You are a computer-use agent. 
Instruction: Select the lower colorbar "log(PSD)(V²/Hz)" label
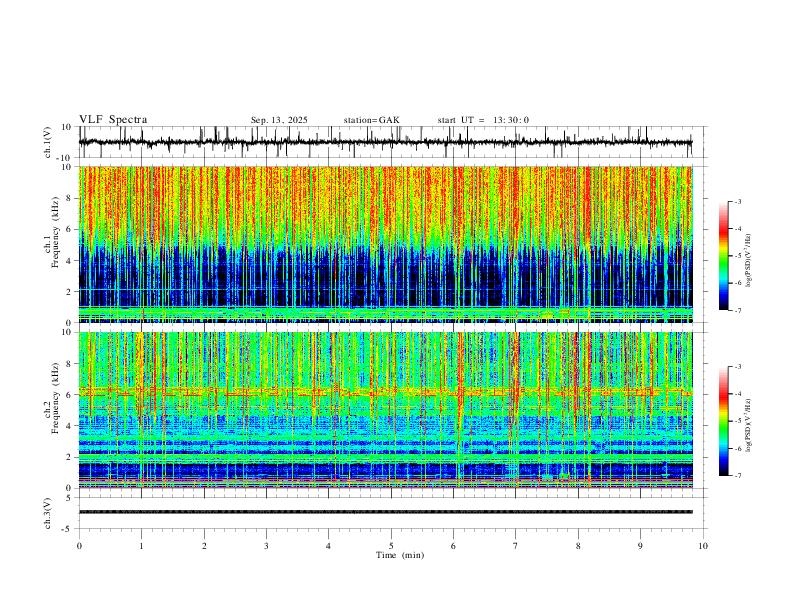click(x=748, y=426)
